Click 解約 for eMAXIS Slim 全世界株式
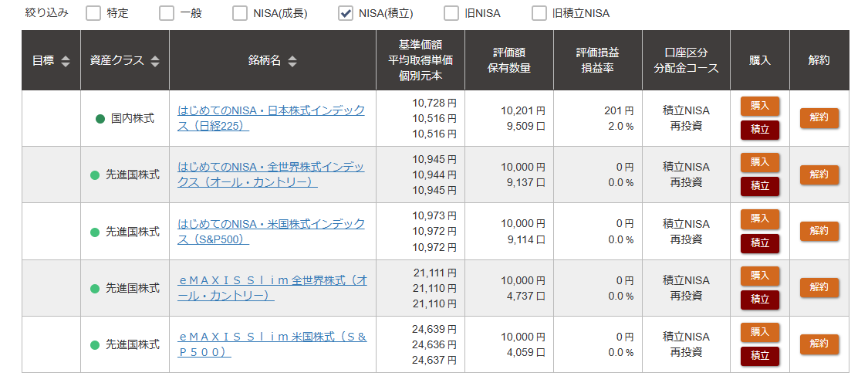Screen dimensions: 868x383 pos(819,288)
